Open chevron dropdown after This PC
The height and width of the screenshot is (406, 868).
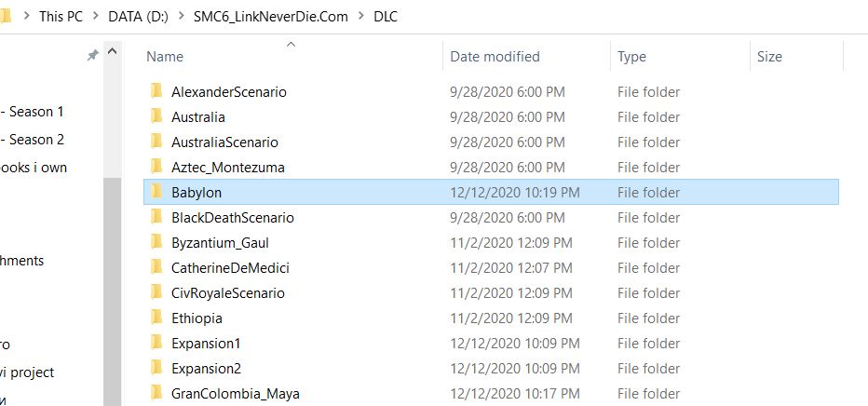click(x=93, y=17)
